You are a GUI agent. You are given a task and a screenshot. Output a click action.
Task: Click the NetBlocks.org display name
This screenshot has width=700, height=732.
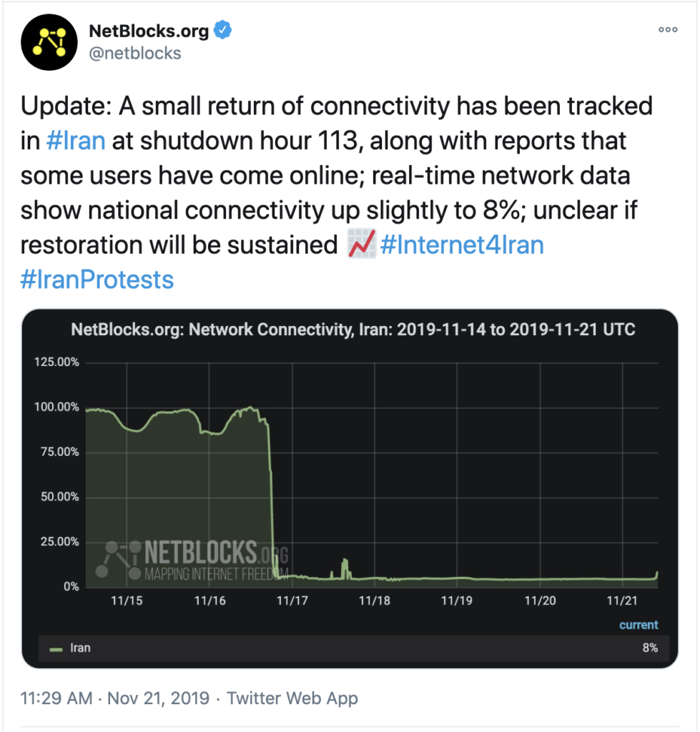(149, 31)
